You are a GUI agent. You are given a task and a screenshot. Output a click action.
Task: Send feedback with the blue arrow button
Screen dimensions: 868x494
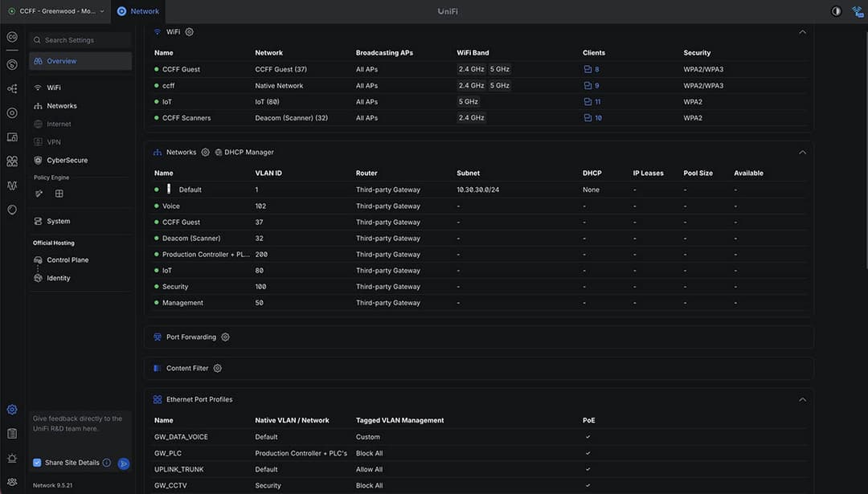tap(124, 463)
